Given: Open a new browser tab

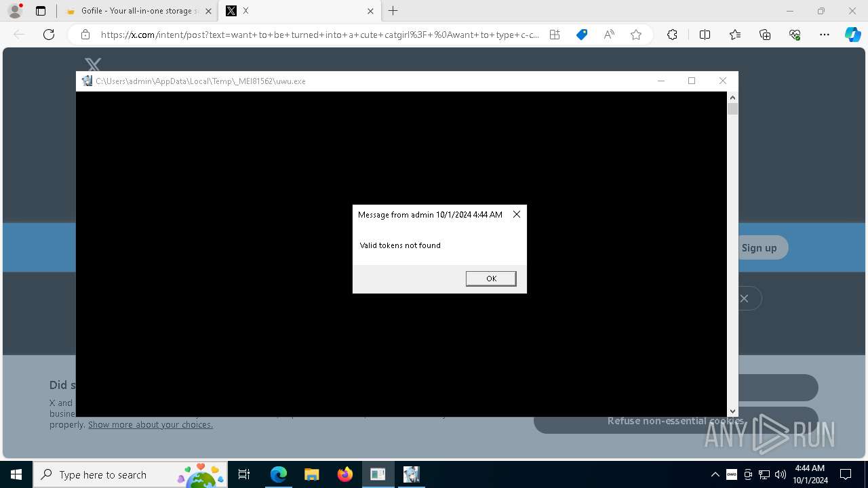Looking at the screenshot, I should click(x=393, y=11).
